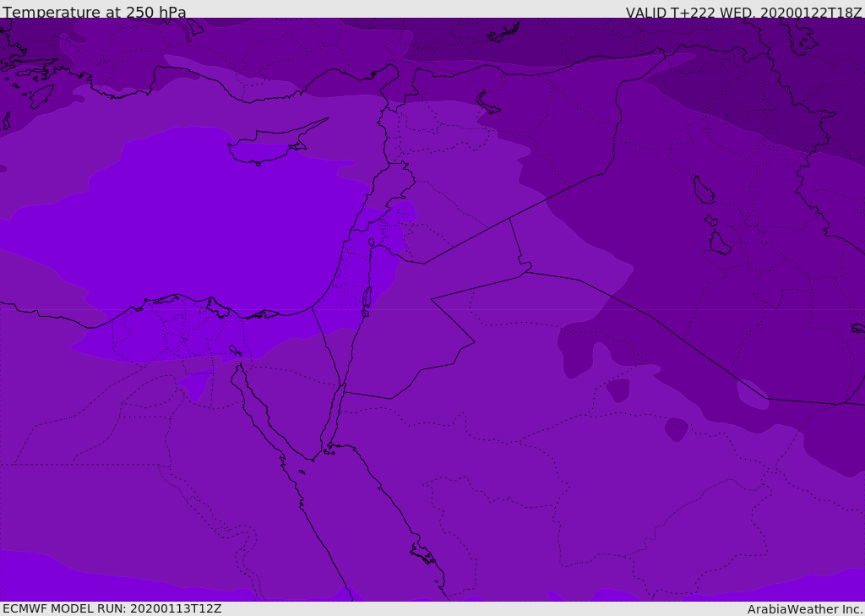The height and width of the screenshot is (616, 865).
Task: Click the 'Temperature at 250 hPa' title text
Action: (x=95, y=12)
